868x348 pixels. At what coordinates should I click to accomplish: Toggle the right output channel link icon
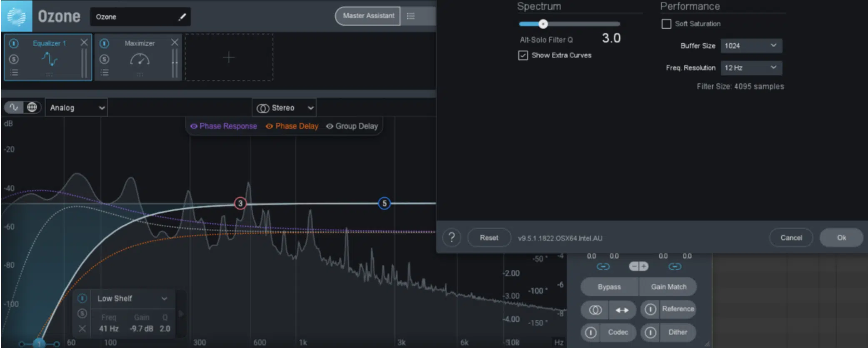(675, 266)
